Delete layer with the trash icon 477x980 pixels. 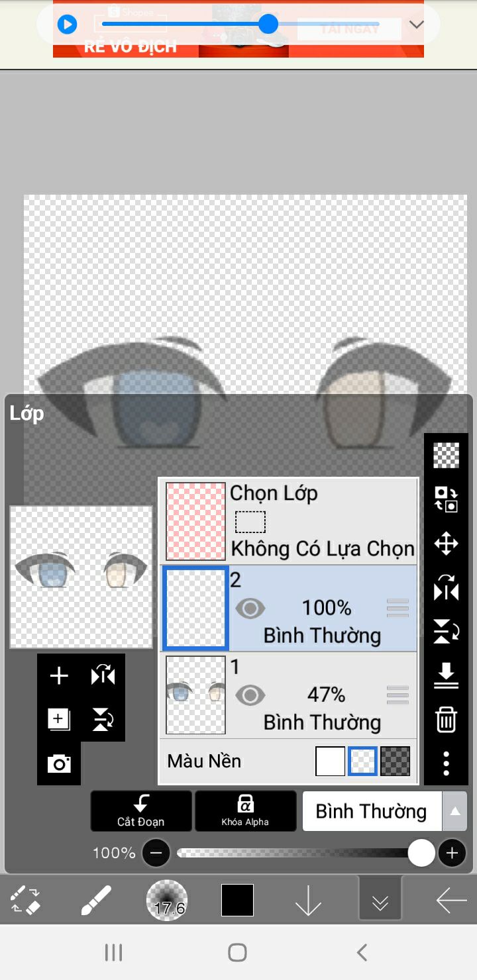point(446,719)
